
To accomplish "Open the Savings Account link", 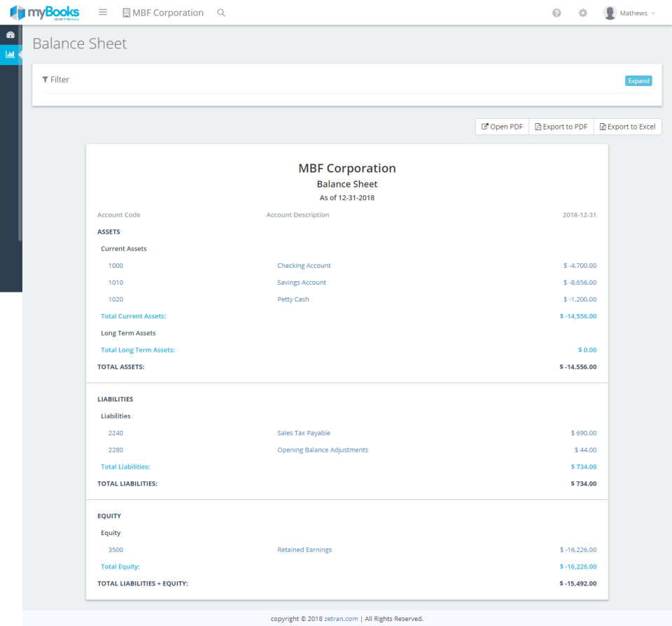I will coord(302,283).
